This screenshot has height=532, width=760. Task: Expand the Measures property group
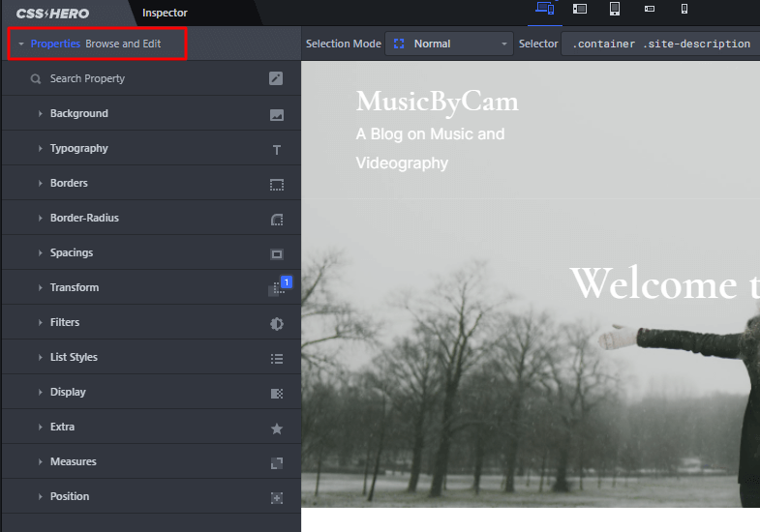tap(151, 461)
